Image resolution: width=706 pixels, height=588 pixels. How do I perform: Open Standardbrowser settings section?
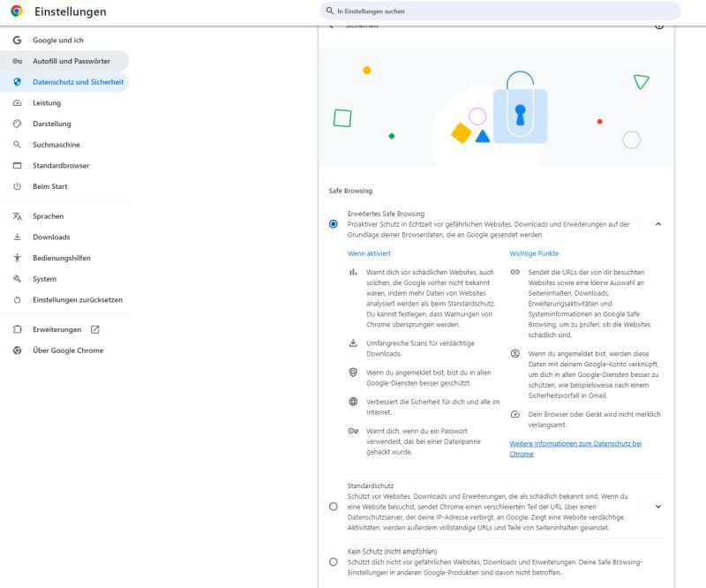(x=64, y=165)
